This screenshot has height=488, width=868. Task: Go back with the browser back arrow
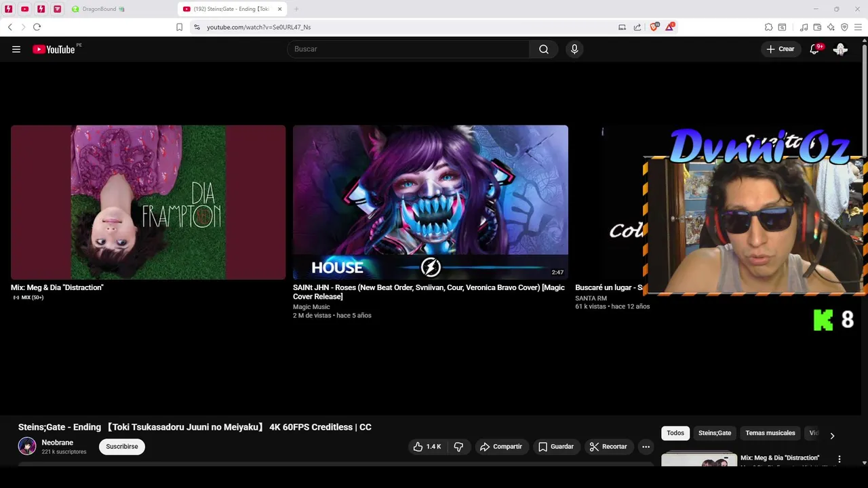point(10,27)
